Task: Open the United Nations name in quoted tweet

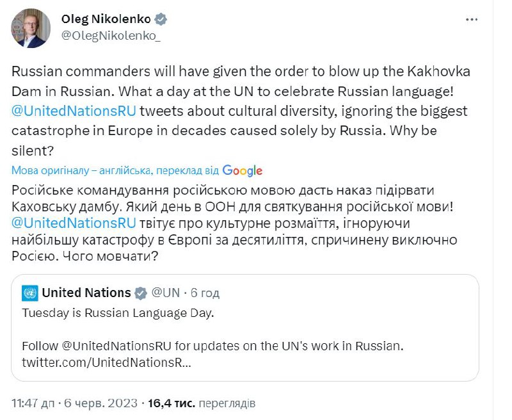Action: tap(86, 293)
